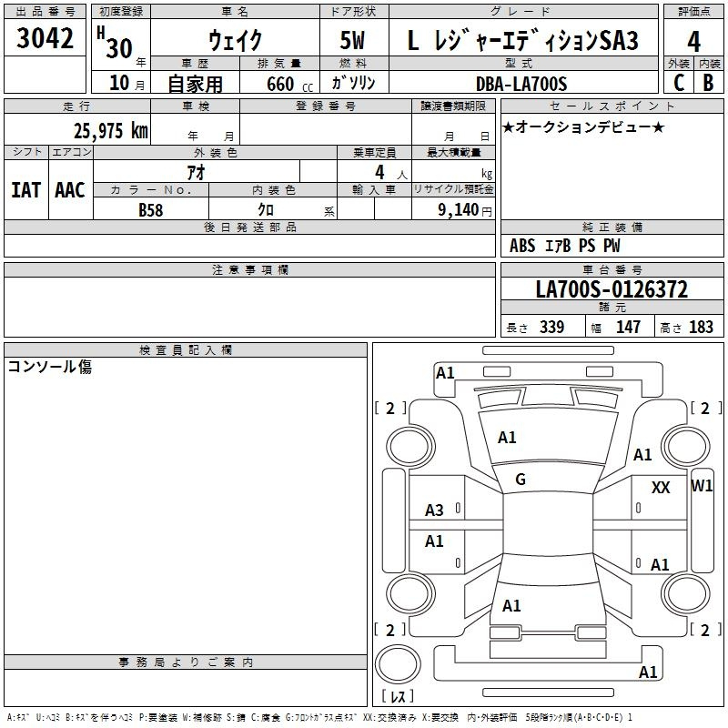Click 後日発送部品 header
728x728 pixels.
click(x=249, y=227)
